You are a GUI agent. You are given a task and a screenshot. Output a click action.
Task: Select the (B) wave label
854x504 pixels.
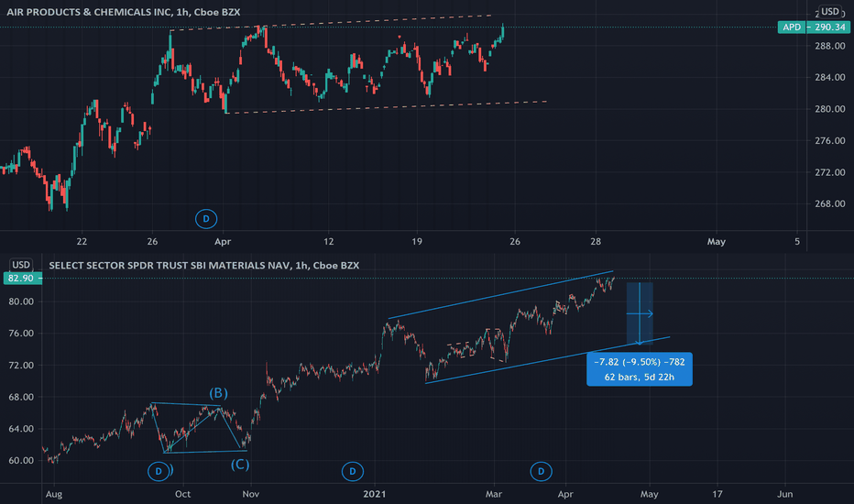coord(218,393)
